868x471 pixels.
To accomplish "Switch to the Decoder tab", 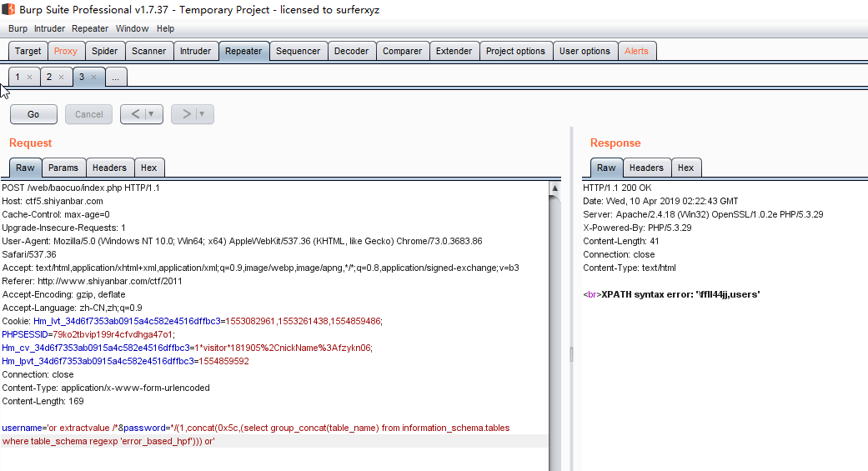I will point(352,51).
